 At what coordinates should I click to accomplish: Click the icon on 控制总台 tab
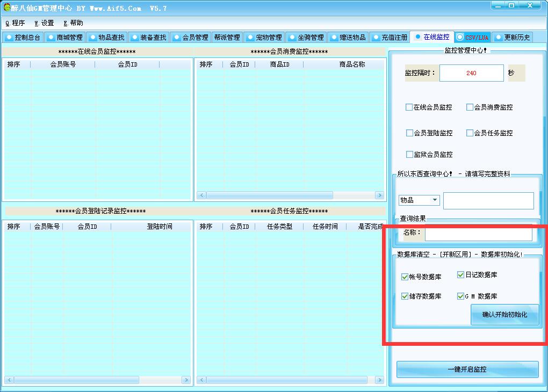pyautogui.click(x=9, y=38)
